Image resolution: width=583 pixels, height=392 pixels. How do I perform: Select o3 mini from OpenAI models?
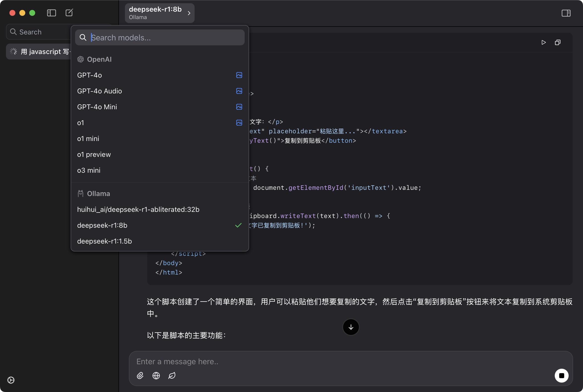pos(89,170)
